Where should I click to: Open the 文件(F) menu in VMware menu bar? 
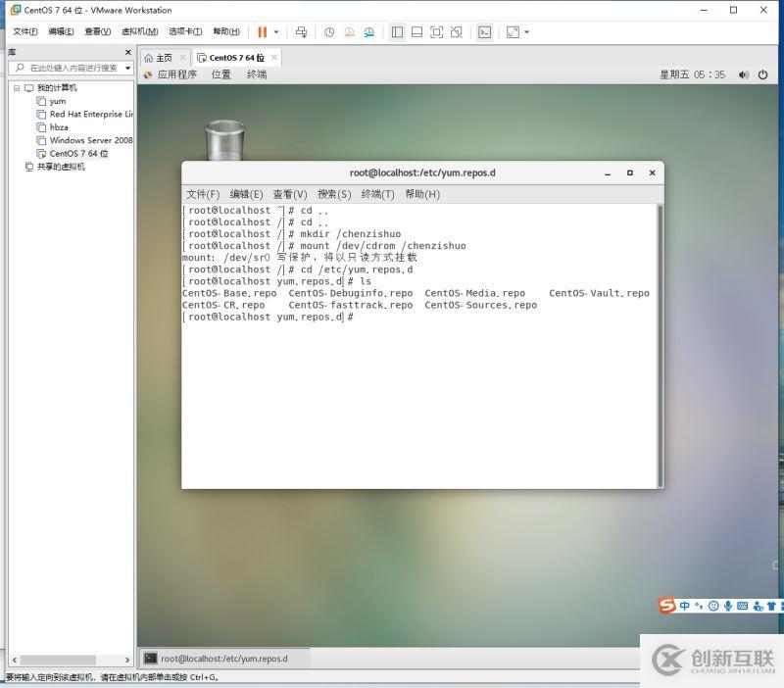point(25,31)
